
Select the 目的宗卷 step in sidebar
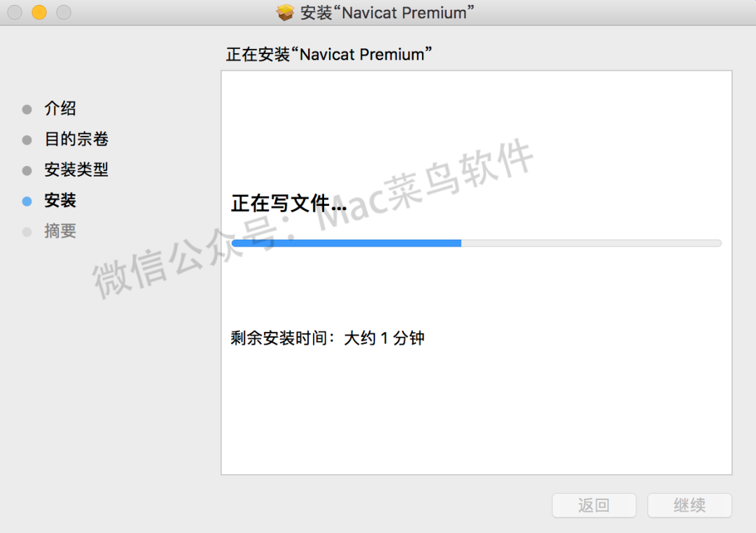click(x=76, y=139)
